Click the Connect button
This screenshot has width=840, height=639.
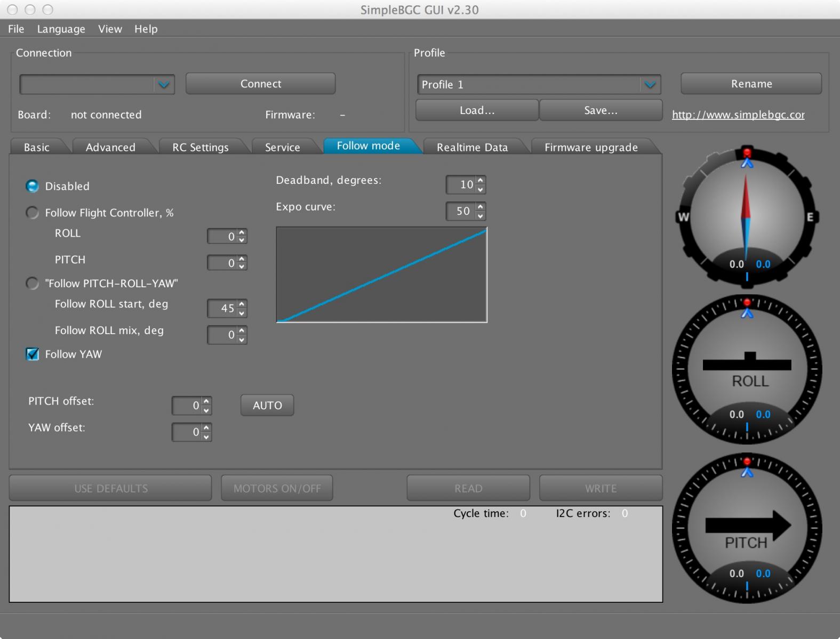pyautogui.click(x=261, y=84)
